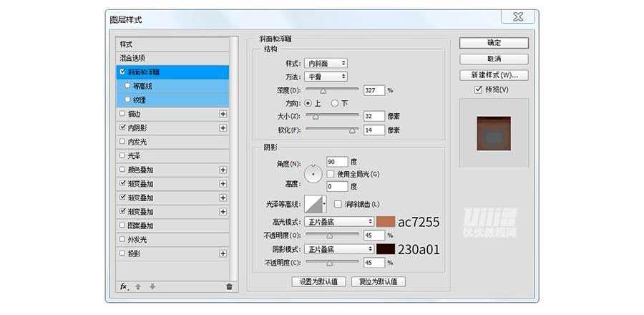Image resolution: width=644 pixels, height=315 pixels.
Task: Click the 设置为默认值 button
Action: (x=319, y=281)
